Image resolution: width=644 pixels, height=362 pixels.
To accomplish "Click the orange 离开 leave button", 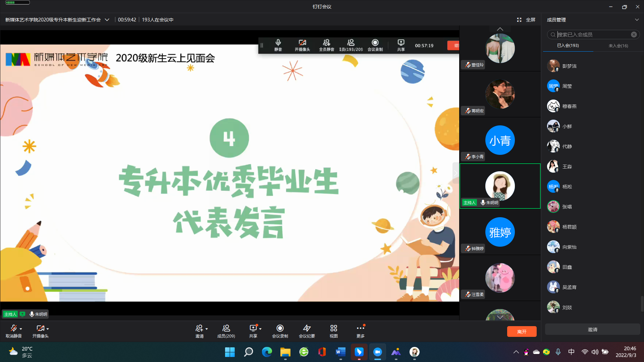I will (522, 331).
